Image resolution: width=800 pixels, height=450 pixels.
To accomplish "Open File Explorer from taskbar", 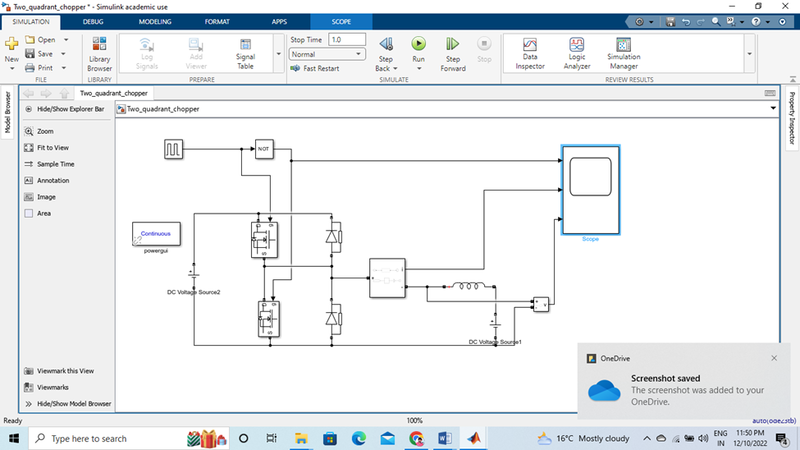I will click(x=301, y=438).
